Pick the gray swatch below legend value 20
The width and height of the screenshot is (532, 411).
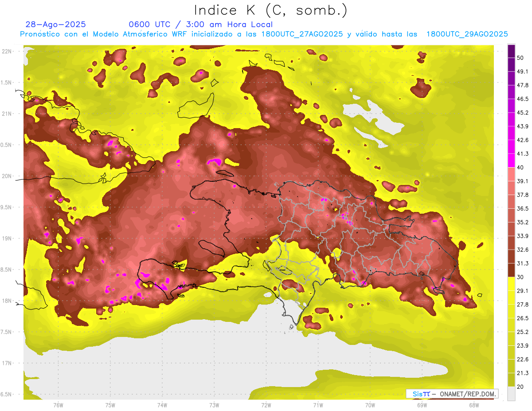coord(511,394)
